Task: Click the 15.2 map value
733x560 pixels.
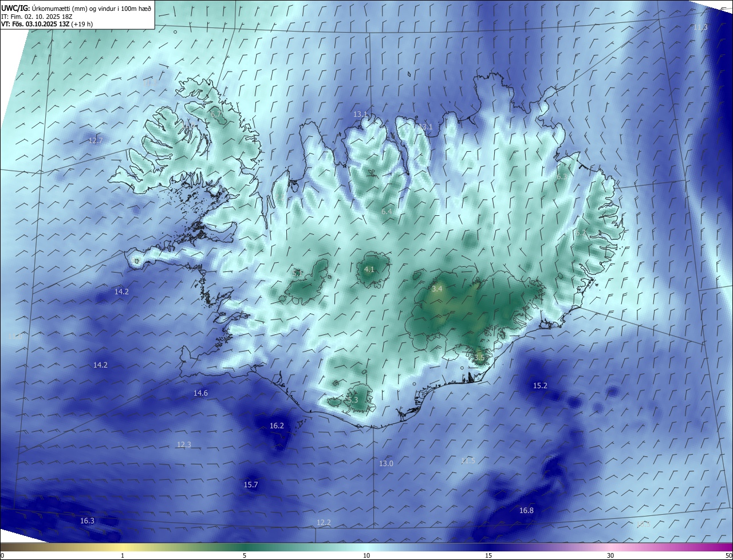Action: [540, 386]
